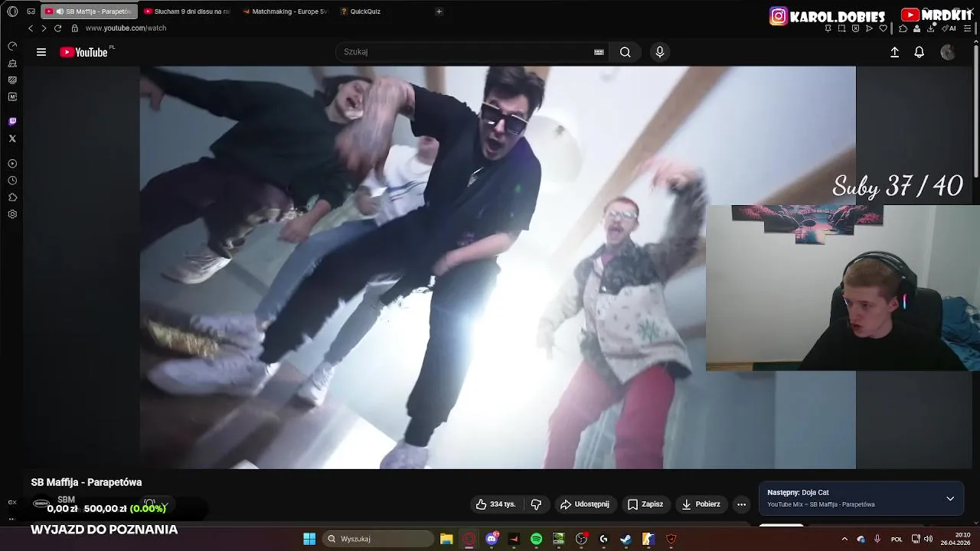Click the www.youtube.com/watch address bar
Screen dimensions: 980x551
126,28
